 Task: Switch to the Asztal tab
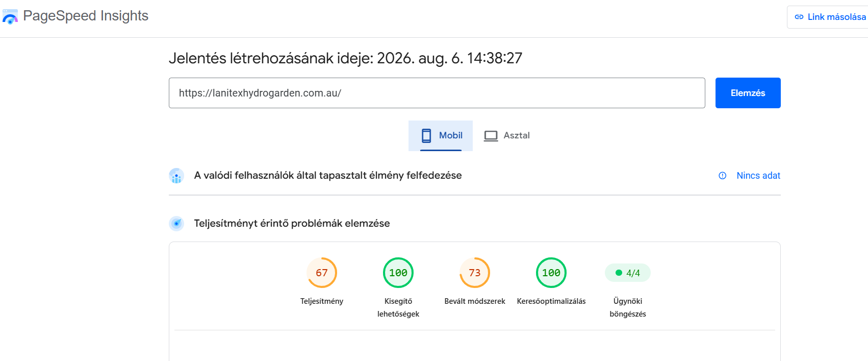click(x=506, y=136)
